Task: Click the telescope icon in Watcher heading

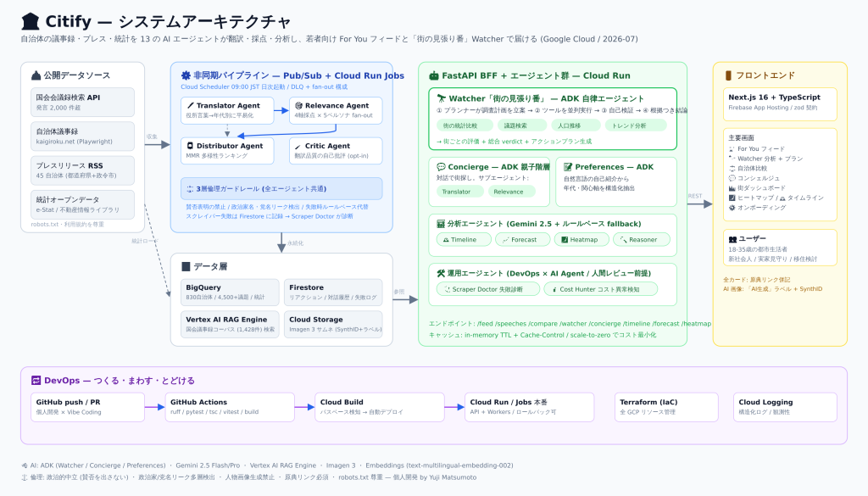Action: (x=441, y=98)
